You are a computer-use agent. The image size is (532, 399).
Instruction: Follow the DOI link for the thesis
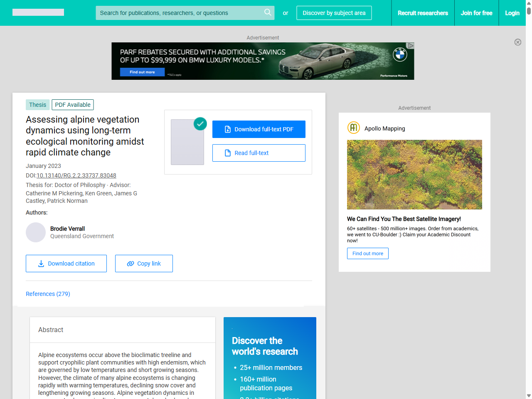tap(76, 175)
